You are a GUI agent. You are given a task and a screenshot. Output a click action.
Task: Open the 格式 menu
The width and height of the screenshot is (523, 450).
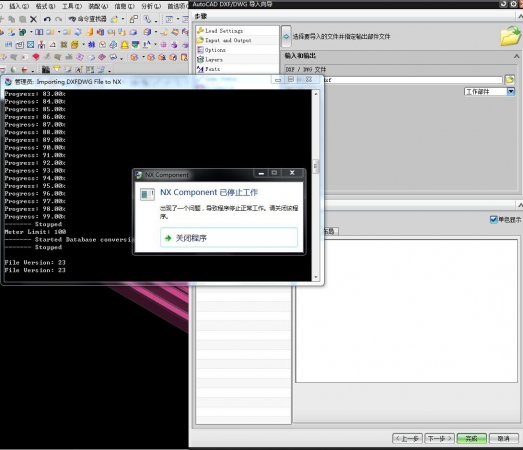click(45, 6)
